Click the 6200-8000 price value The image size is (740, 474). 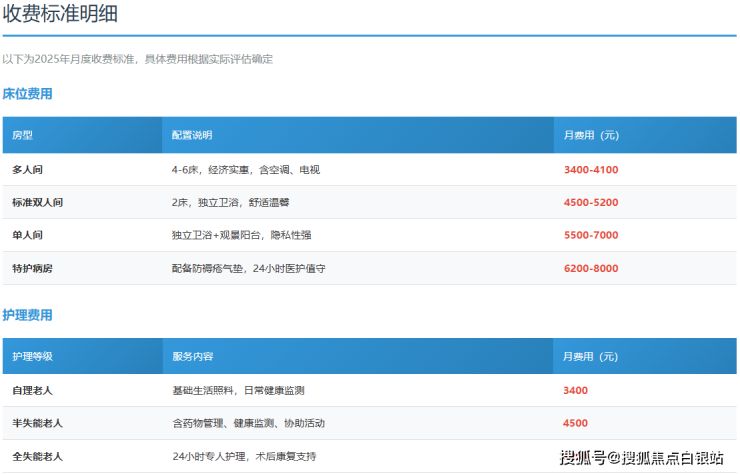[591, 269]
